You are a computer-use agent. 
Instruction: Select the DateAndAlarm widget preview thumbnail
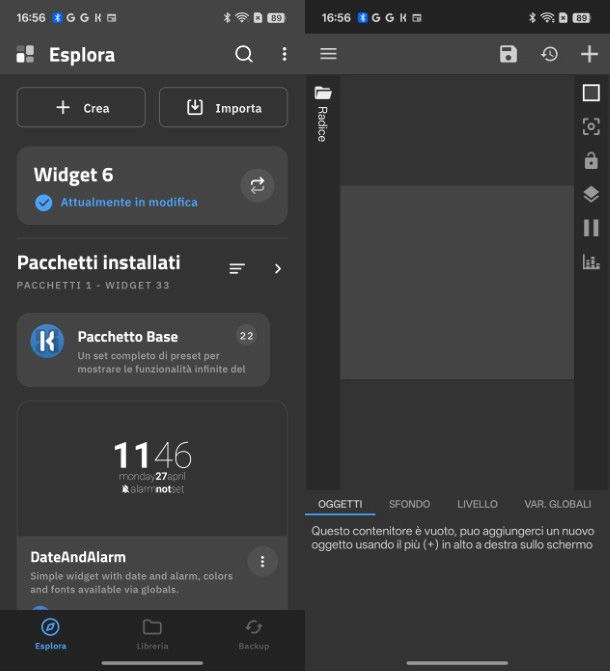[x=152, y=469]
